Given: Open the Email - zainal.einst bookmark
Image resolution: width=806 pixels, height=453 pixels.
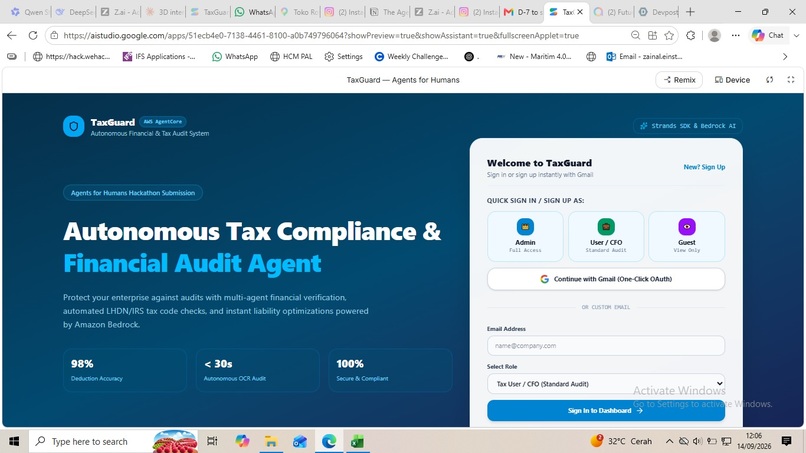Looking at the screenshot, I should tap(644, 57).
